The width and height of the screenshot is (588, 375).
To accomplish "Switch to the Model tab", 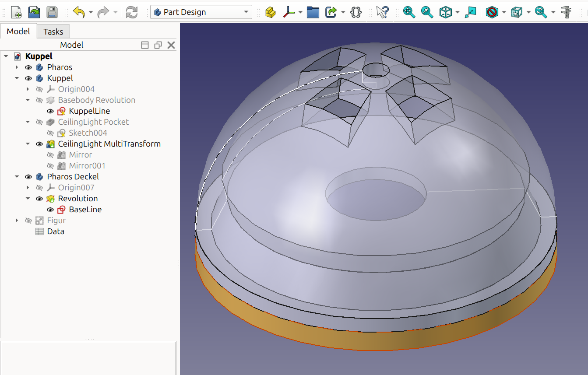I will click(18, 31).
